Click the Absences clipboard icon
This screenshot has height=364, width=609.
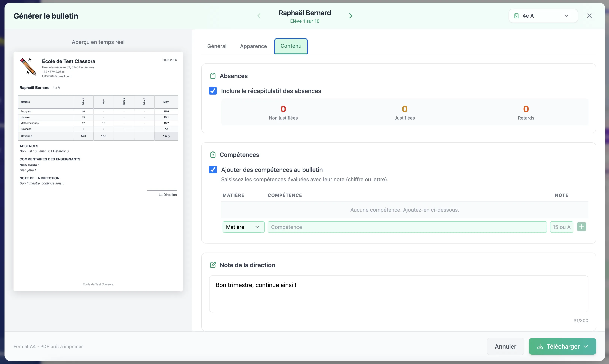point(213,76)
